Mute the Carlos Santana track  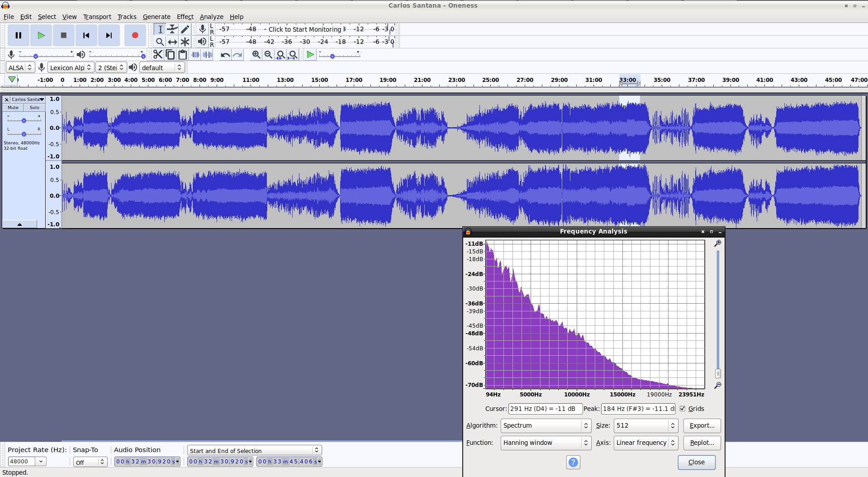[x=13, y=108]
